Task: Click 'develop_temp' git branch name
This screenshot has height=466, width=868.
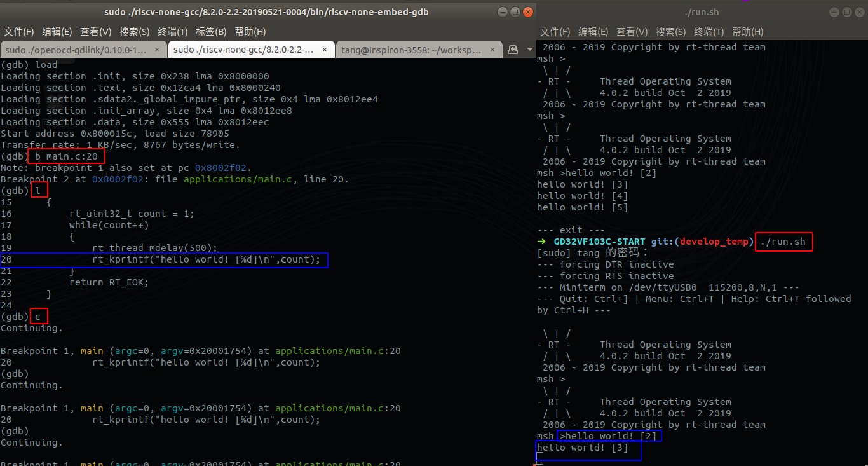Action: (714, 242)
